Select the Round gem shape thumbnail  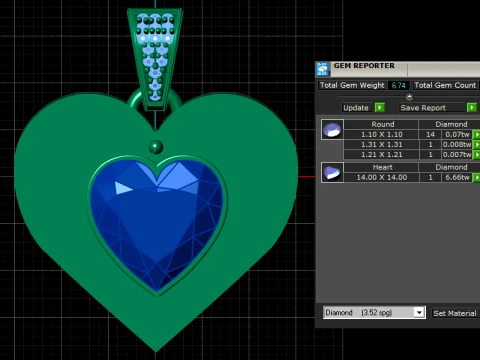tap(332, 129)
